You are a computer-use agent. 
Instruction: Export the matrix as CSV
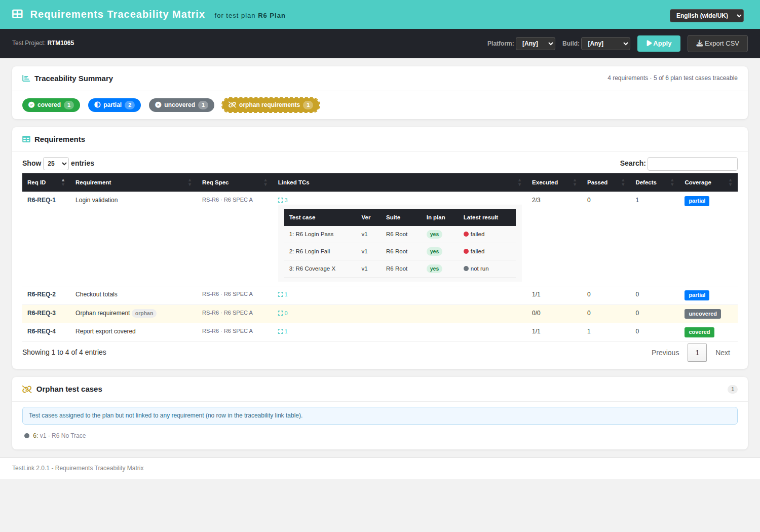(x=717, y=44)
